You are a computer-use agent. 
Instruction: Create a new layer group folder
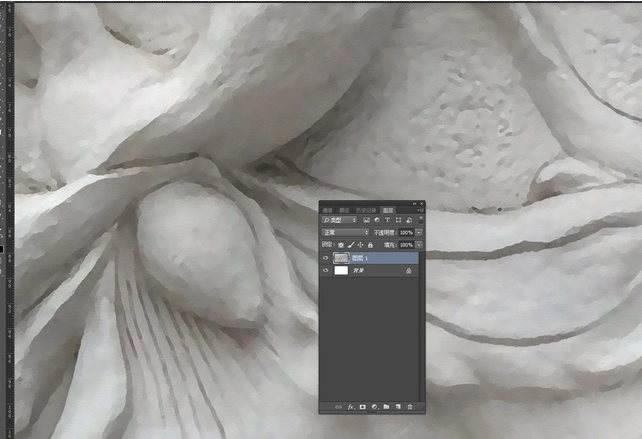click(x=385, y=407)
